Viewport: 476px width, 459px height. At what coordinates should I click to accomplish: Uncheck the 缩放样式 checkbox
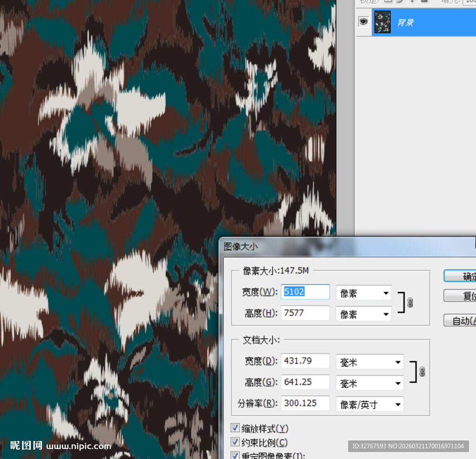tap(235, 428)
